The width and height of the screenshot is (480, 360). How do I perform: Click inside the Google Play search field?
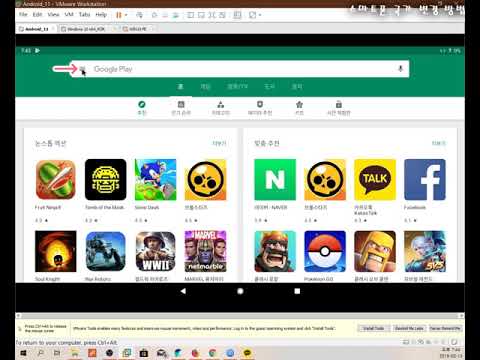240,69
